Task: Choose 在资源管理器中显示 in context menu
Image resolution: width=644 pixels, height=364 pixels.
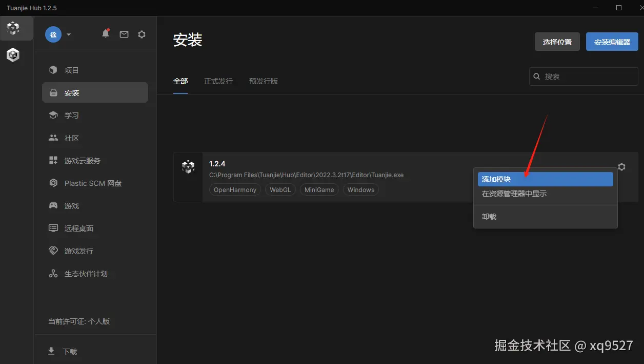Action: pyautogui.click(x=546, y=194)
